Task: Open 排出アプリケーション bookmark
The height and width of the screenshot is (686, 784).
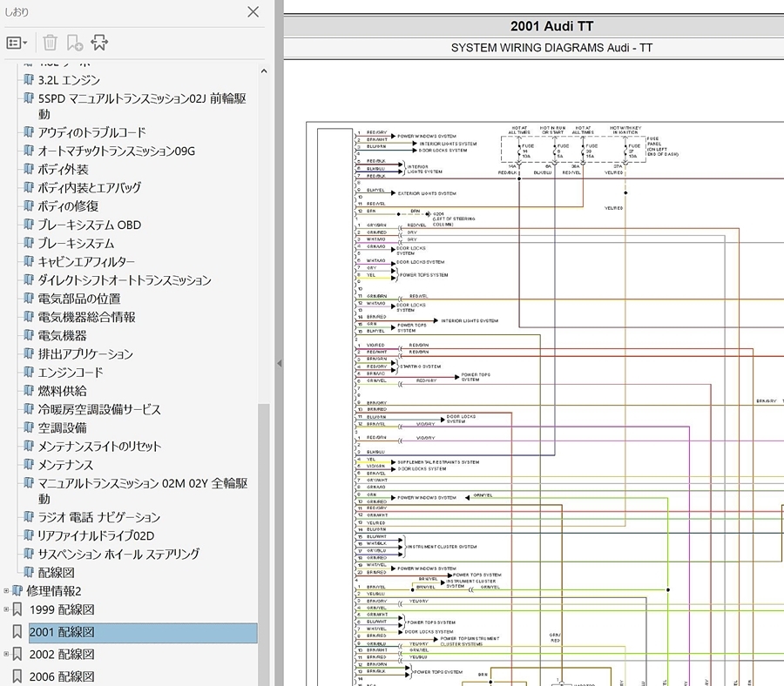Action: click(x=85, y=354)
